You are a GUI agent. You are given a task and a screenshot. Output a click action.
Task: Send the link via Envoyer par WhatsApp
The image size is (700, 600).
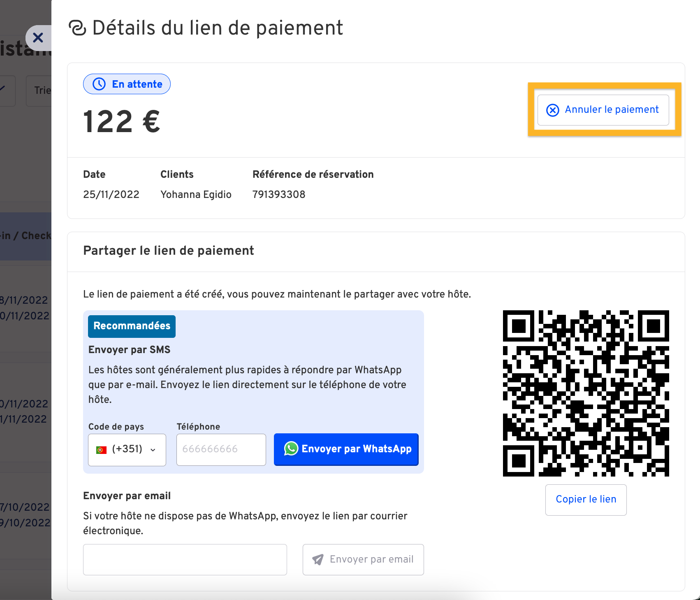(346, 449)
